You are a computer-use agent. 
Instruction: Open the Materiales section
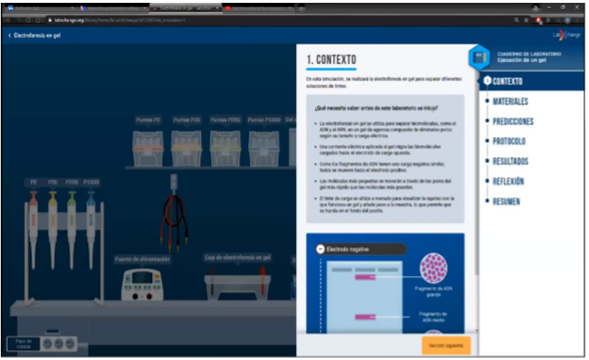pyautogui.click(x=510, y=101)
